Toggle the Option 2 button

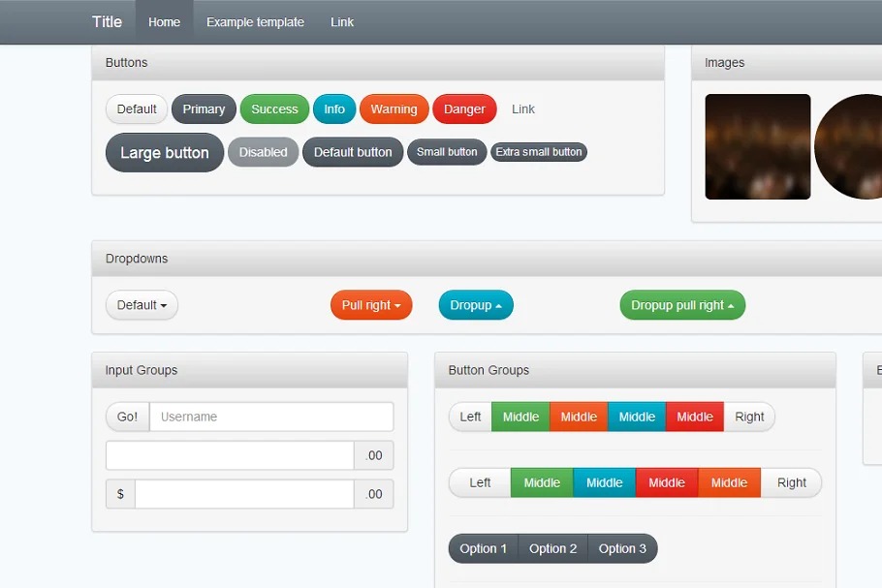pyautogui.click(x=553, y=548)
